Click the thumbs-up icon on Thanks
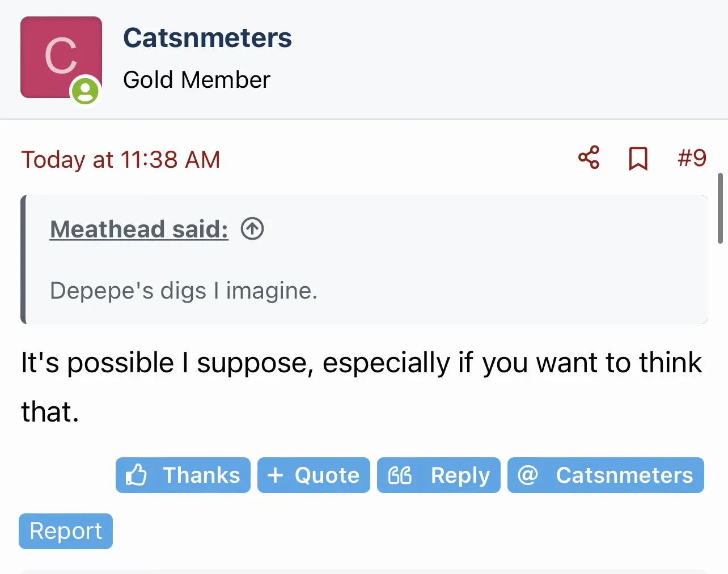Image resolution: width=728 pixels, height=574 pixels. coord(137,475)
